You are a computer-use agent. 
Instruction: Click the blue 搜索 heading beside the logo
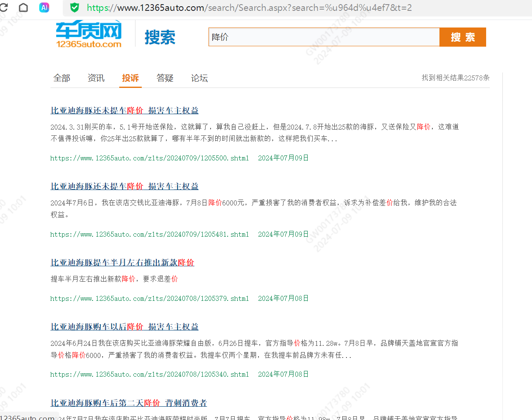tap(160, 37)
